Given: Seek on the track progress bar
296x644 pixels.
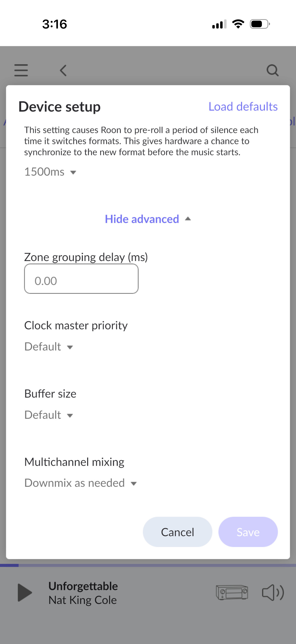Looking at the screenshot, I should coord(148,565).
